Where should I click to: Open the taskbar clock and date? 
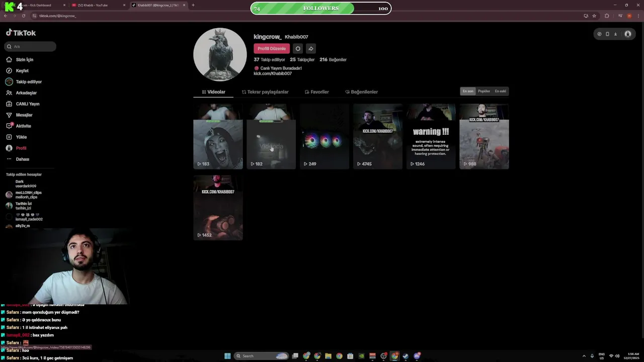pos(632,356)
